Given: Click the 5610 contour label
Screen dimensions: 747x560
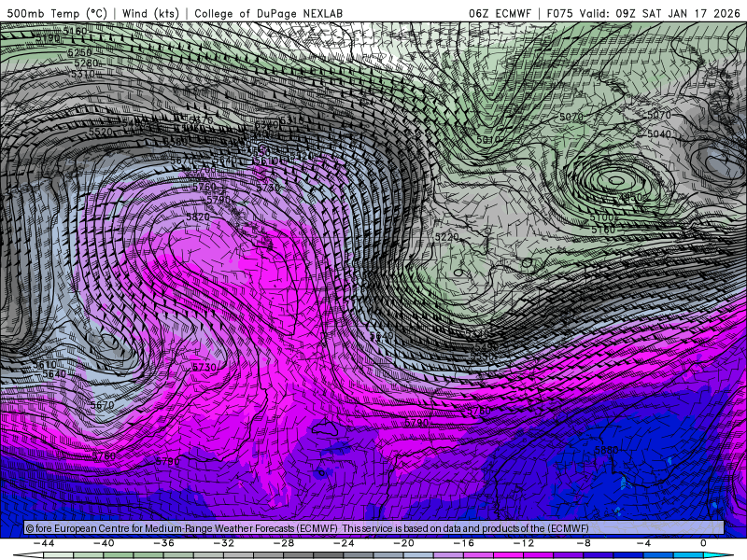Looking at the screenshot, I should point(45,365).
